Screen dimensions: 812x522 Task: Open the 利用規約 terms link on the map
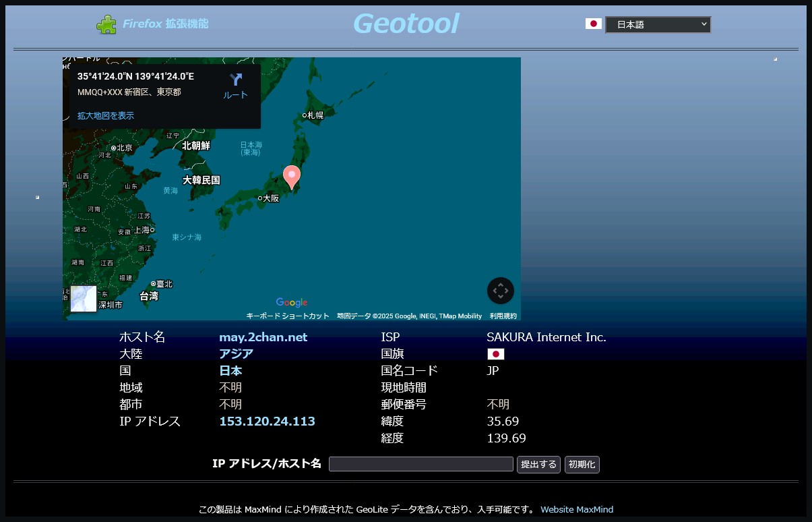point(503,316)
